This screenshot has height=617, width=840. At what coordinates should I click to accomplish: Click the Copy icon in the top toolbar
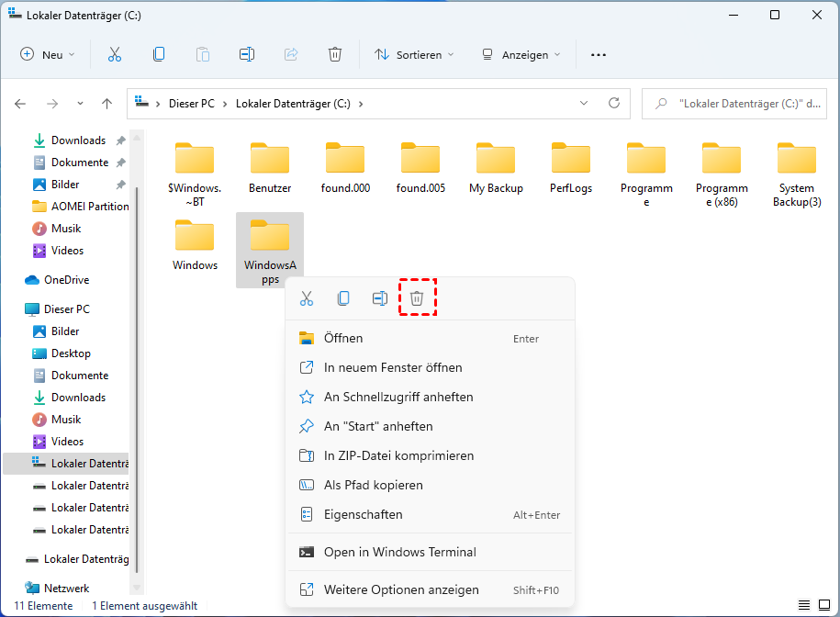tap(159, 55)
